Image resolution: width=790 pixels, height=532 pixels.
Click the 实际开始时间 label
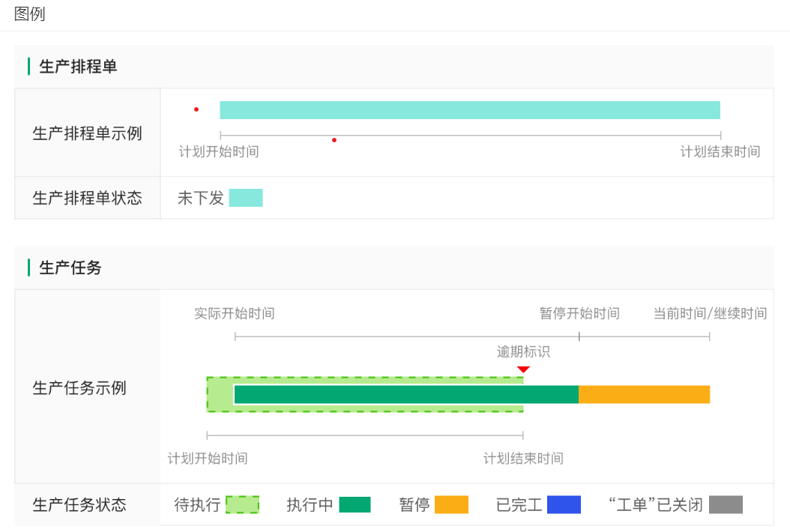234,313
